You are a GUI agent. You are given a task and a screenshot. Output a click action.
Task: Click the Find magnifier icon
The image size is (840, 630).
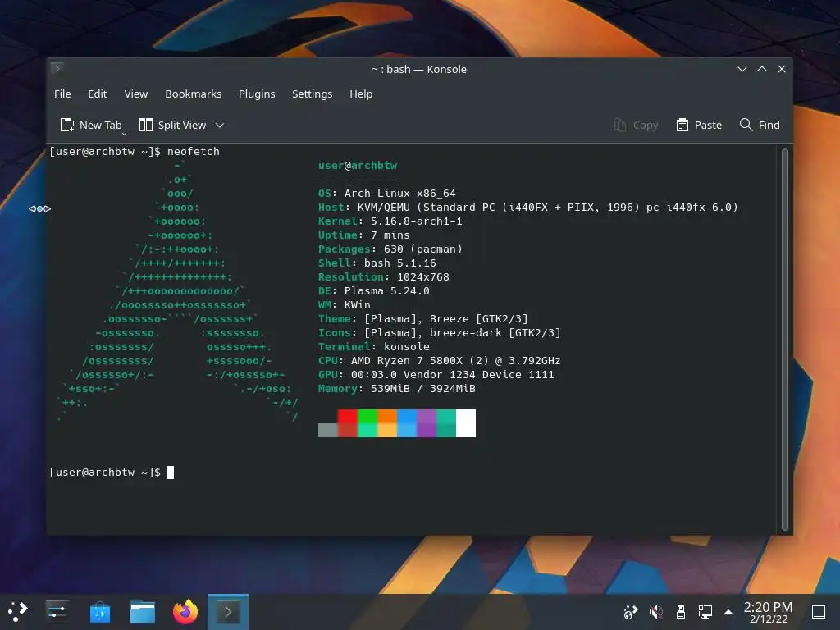[x=746, y=125]
